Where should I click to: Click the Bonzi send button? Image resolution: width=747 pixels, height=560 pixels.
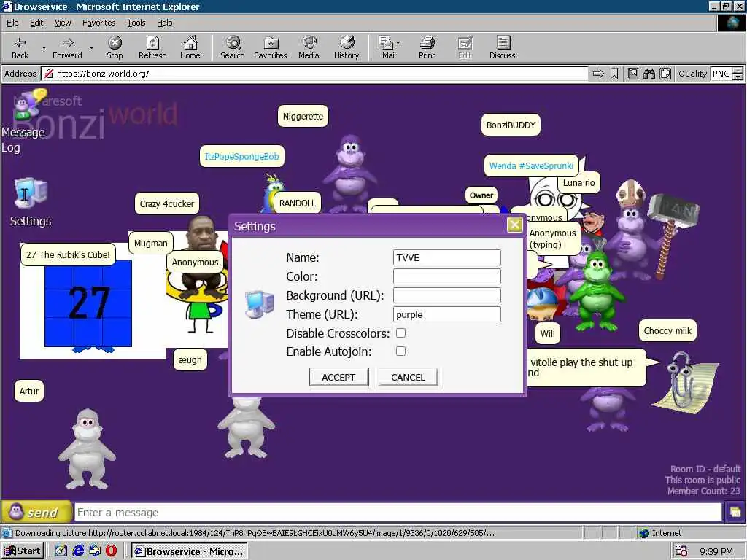36,513
